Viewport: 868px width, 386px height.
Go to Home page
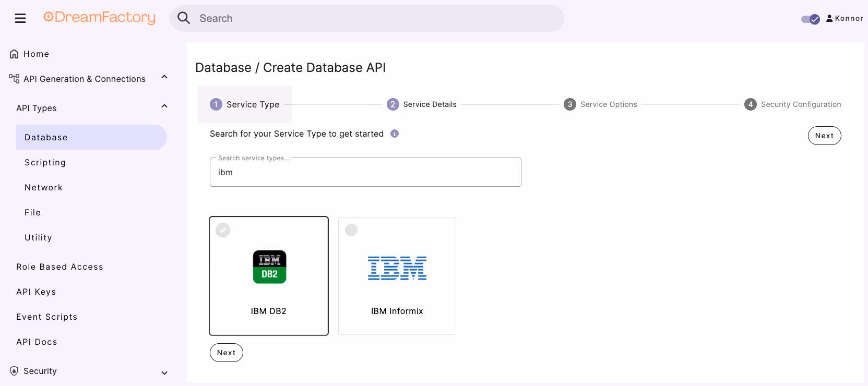click(36, 54)
